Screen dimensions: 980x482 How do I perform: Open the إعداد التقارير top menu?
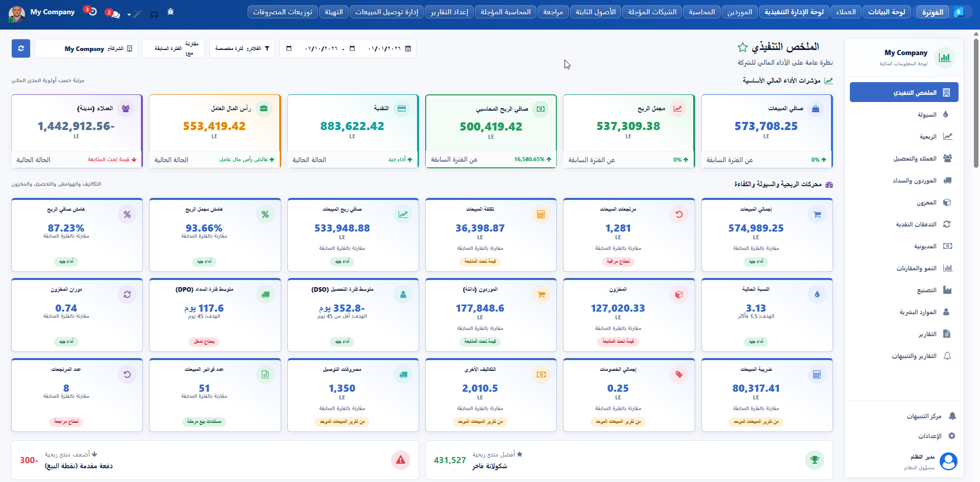[449, 12]
